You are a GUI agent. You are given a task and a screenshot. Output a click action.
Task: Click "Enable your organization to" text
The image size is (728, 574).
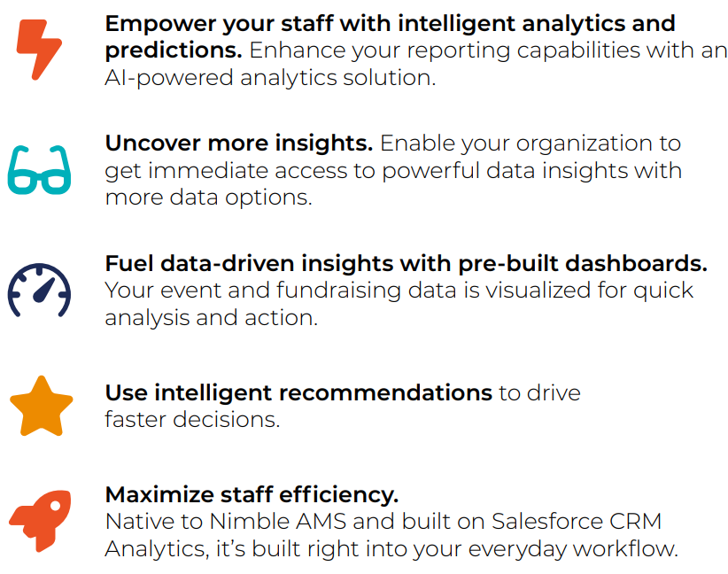pyautogui.click(x=531, y=143)
